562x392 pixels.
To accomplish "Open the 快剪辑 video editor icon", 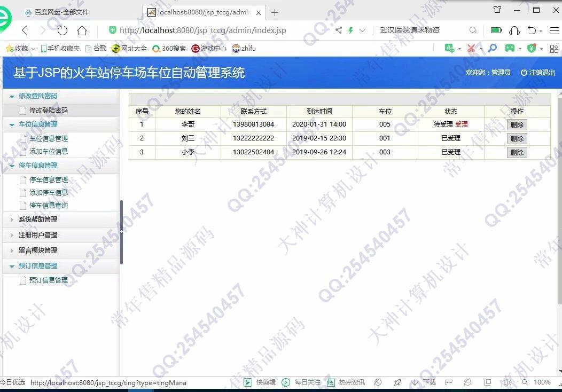I will pyautogui.click(x=248, y=382).
